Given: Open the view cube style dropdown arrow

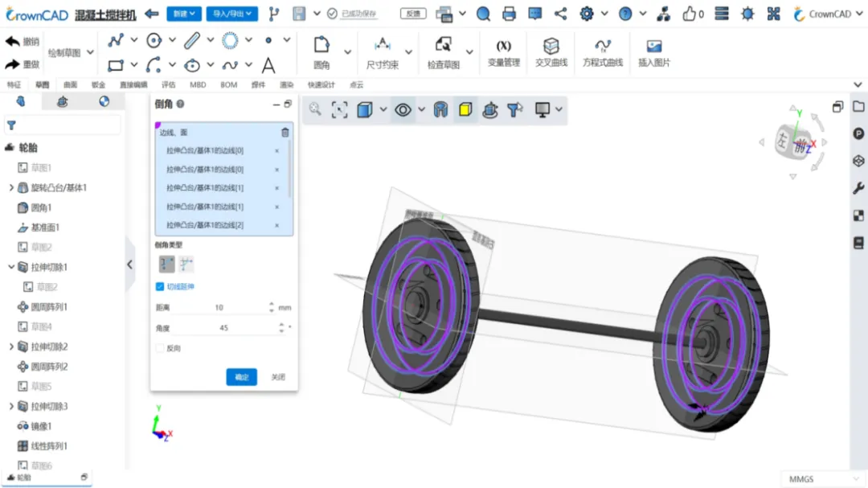Looking at the screenshot, I should point(383,109).
